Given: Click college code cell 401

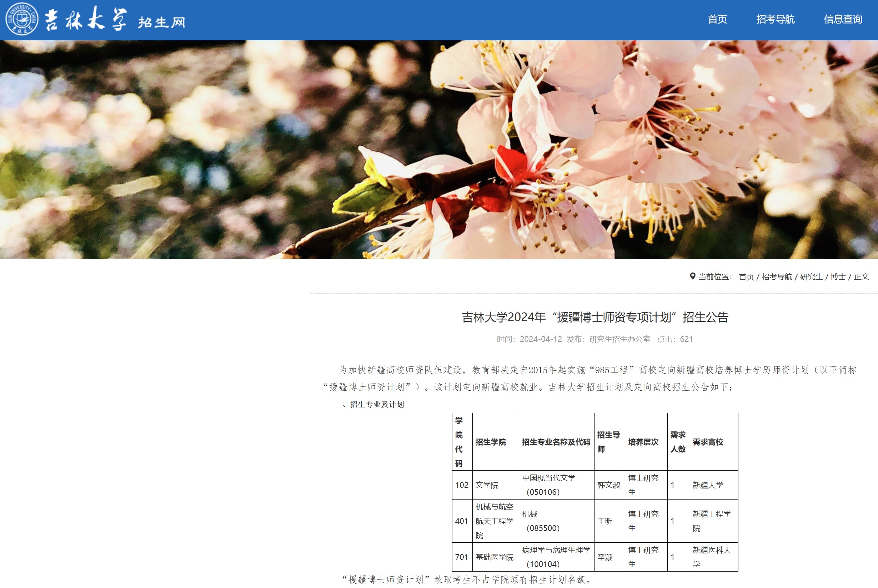Looking at the screenshot, I should [x=462, y=521].
